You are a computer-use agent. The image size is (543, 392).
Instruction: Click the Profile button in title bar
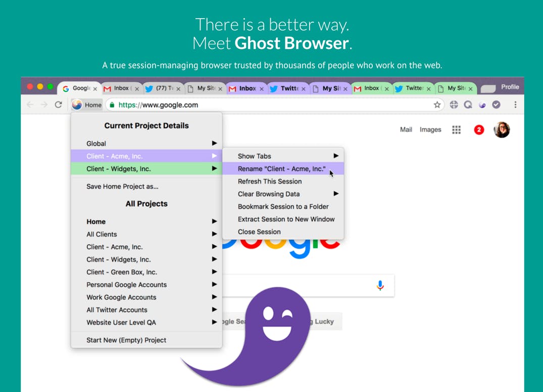pyautogui.click(x=510, y=87)
